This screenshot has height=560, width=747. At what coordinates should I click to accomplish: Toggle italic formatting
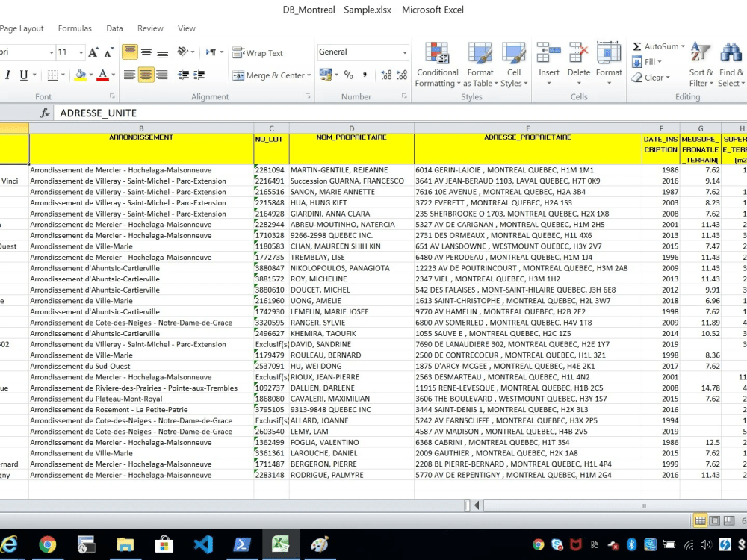(x=7, y=75)
